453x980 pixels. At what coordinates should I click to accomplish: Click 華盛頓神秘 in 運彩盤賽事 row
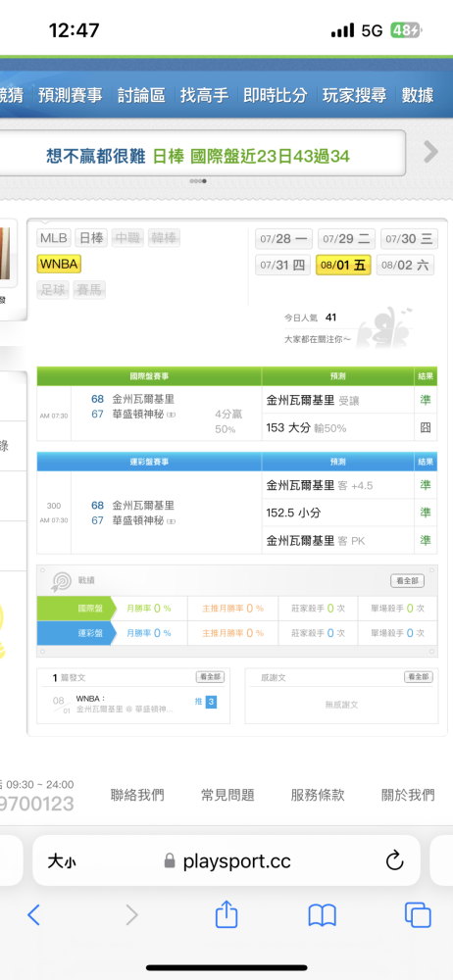coord(138,520)
